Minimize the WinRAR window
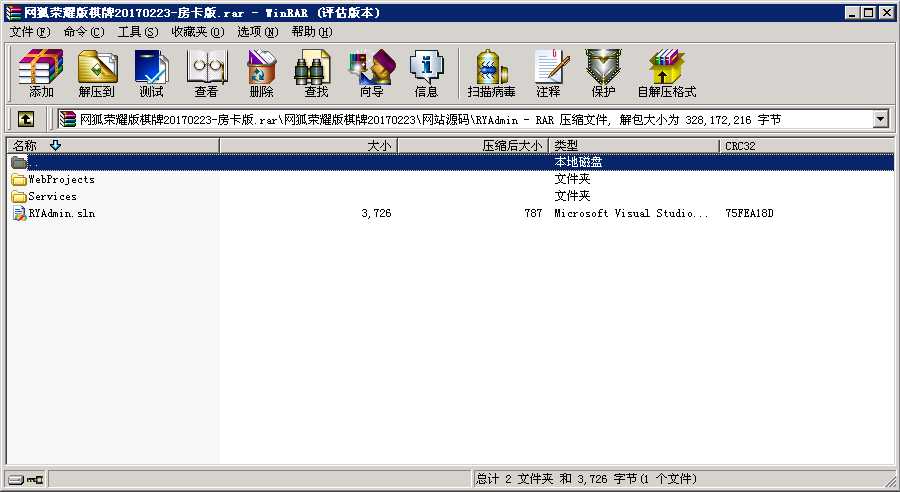This screenshot has width=900, height=492. [852, 13]
